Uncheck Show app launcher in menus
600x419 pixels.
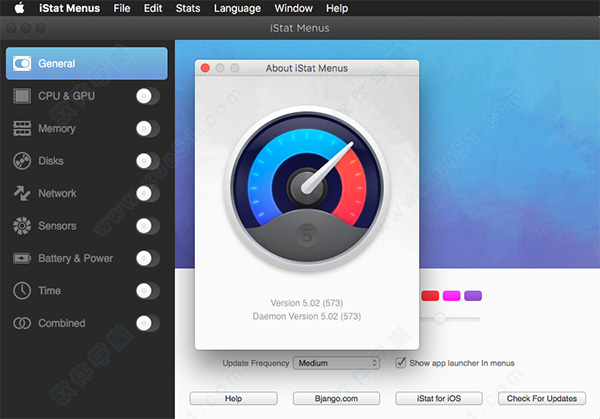coord(401,362)
